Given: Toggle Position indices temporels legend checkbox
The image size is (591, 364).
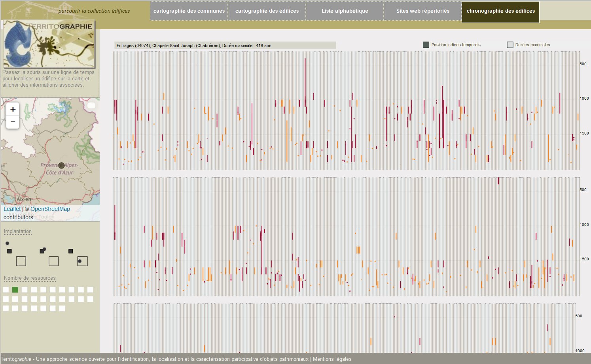Looking at the screenshot, I should click(426, 45).
